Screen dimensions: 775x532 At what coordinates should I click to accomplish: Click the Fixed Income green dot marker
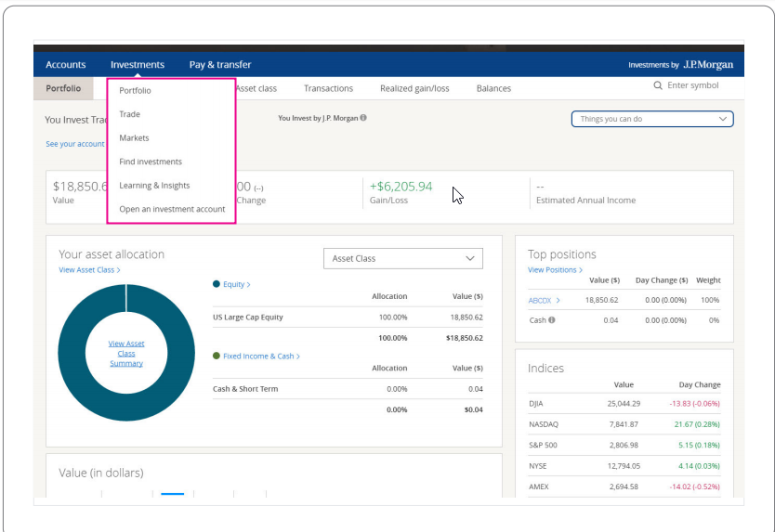click(216, 356)
